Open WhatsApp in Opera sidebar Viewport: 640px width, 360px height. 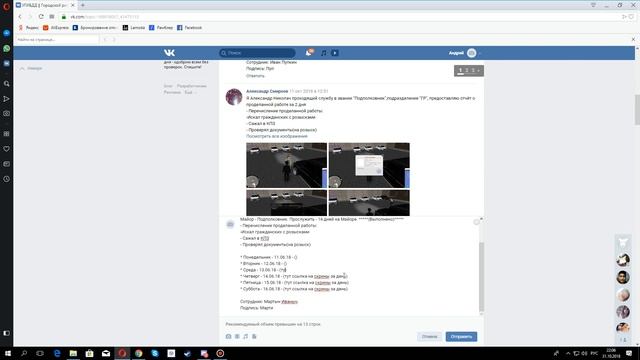(7, 48)
